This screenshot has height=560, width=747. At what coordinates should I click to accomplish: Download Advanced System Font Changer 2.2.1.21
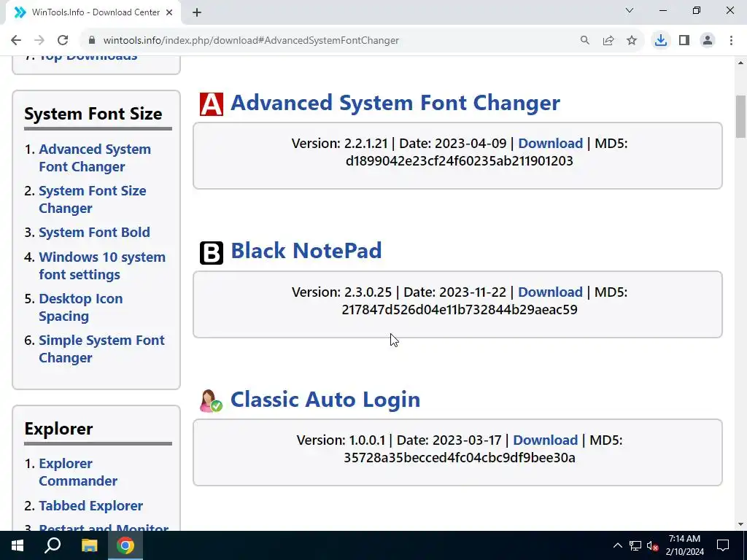point(550,144)
